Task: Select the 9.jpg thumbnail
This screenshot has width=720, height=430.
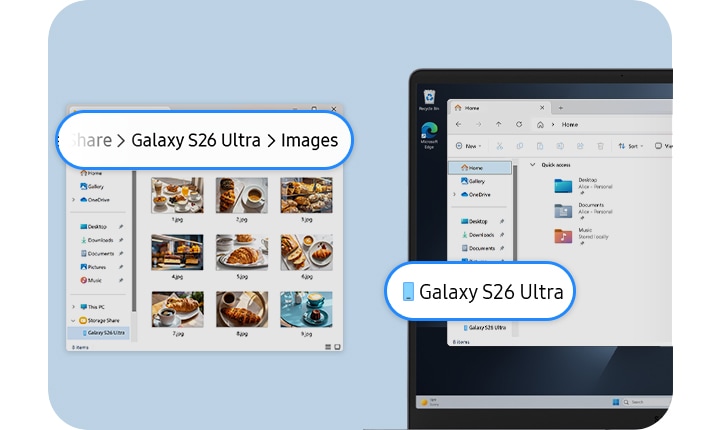Action: click(306, 309)
